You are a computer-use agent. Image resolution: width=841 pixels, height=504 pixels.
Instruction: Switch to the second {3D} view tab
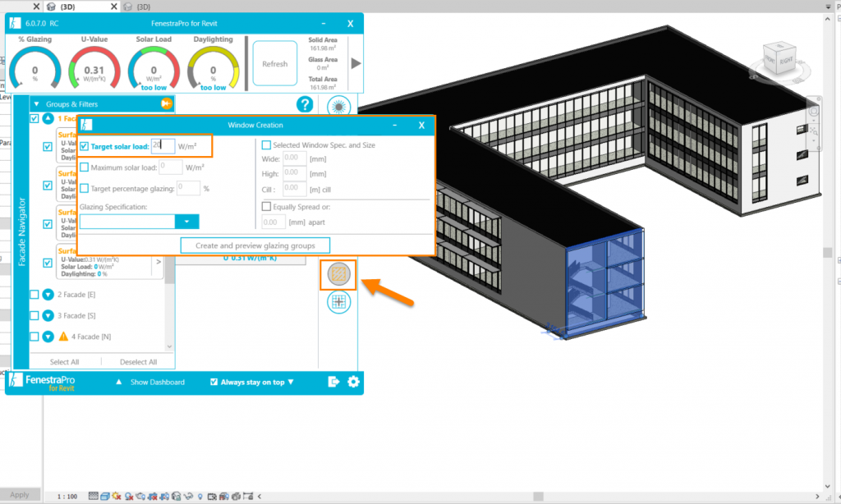pos(143,7)
